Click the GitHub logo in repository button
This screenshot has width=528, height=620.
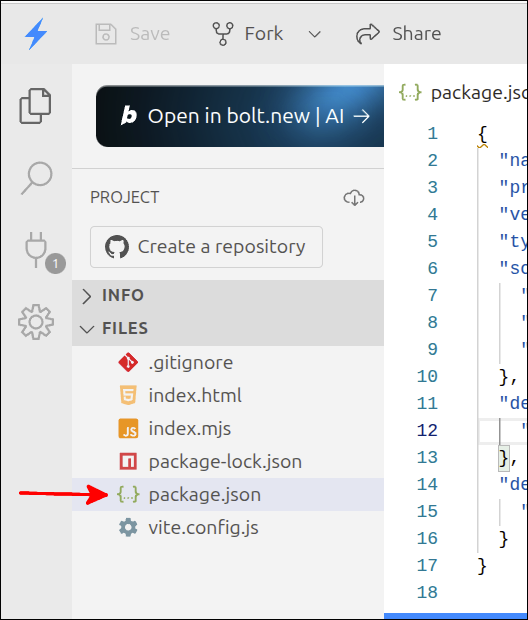pyautogui.click(x=117, y=247)
